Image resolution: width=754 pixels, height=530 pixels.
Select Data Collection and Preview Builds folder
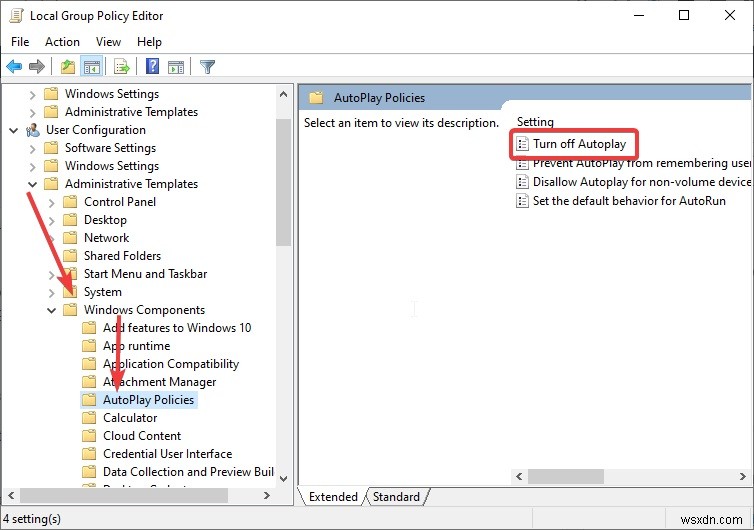tap(188, 472)
